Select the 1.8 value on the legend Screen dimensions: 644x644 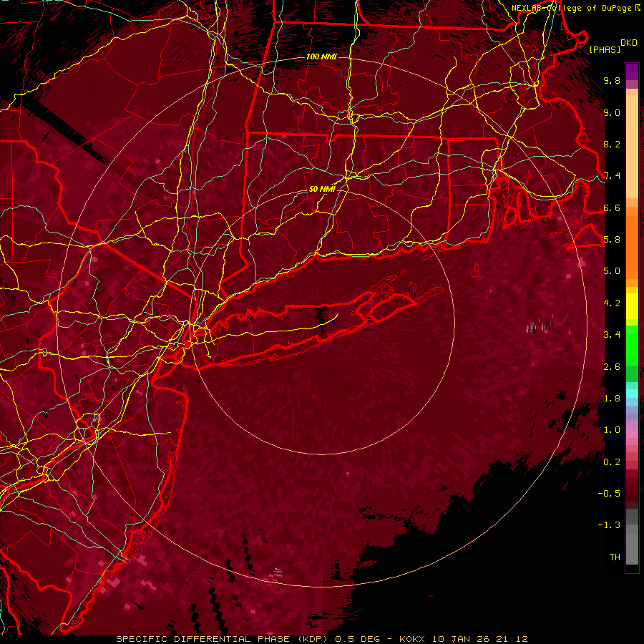(x=612, y=399)
